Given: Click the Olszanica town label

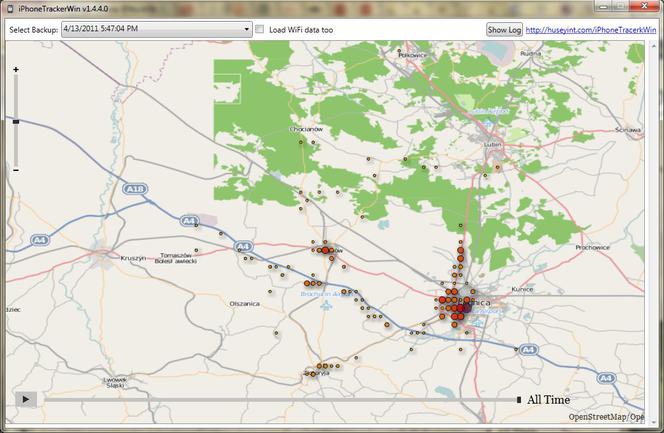Looking at the screenshot, I should pyautogui.click(x=244, y=303).
